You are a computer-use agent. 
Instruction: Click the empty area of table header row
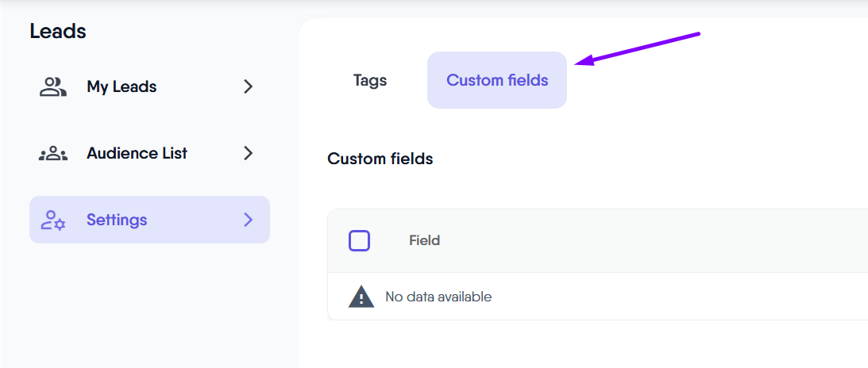click(x=651, y=240)
